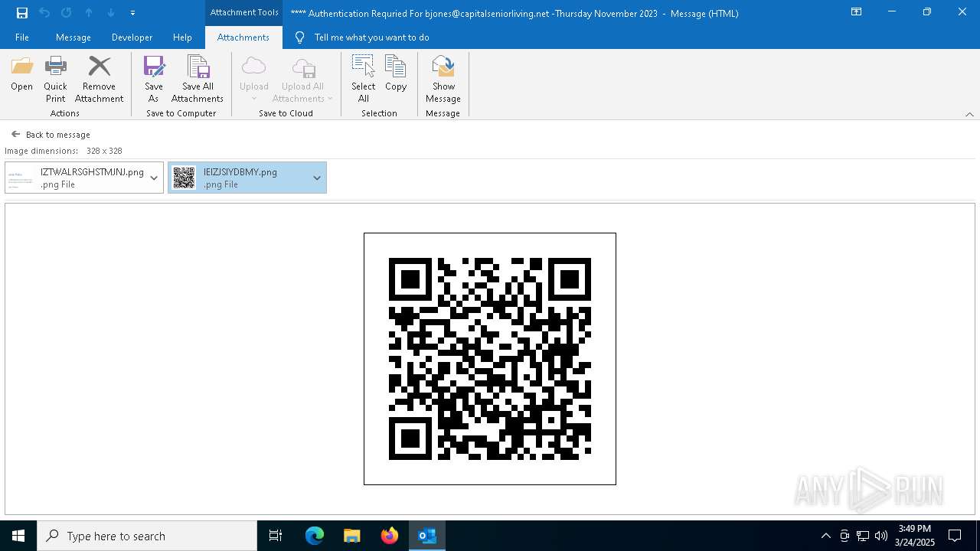Show Message button in ribbon
The image size is (980, 551).
pyautogui.click(x=443, y=80)
